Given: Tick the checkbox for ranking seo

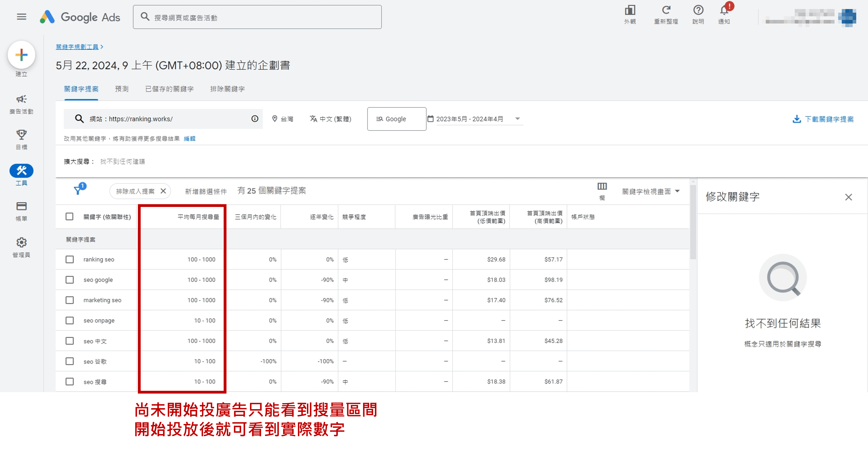Looking at the screenshot, I should pyautogui.click(x=69, y=259).
